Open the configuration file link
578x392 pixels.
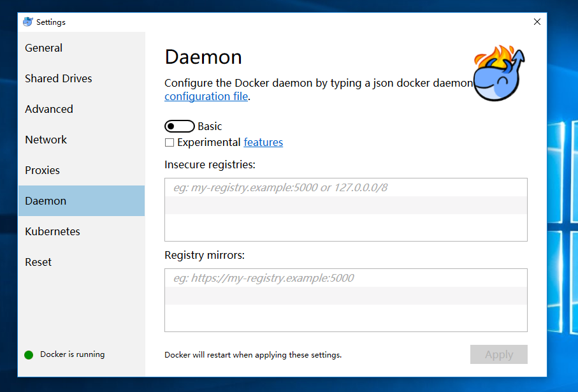[x=206, y=96]
